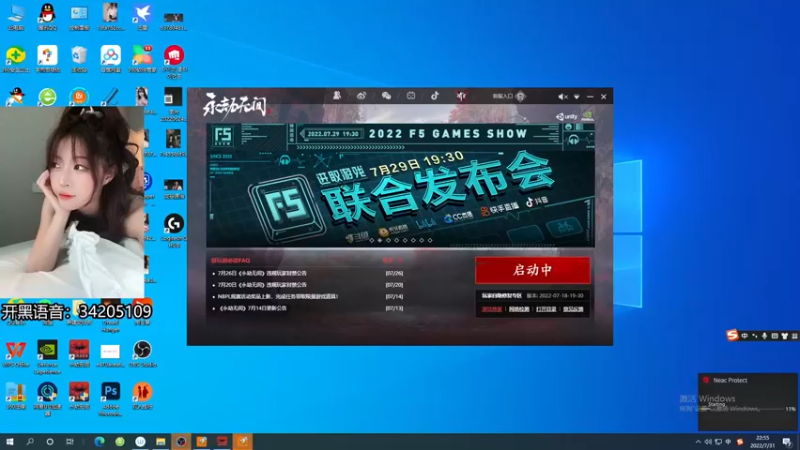Open the 360 compression desktop icon
This screenshot has width=800, height=450.
[x=16, y=395]
